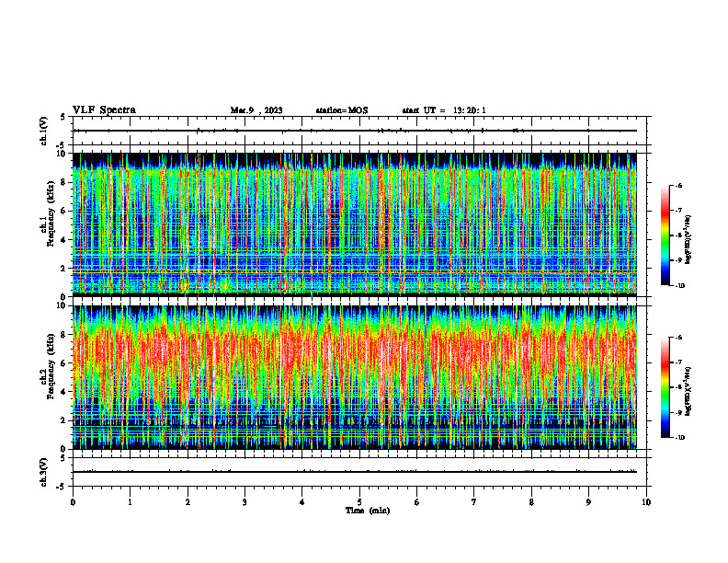The image size is (728, 563).
Task: Select the ch.1 spectrogram color scale bar
Action: pos(665,236)
